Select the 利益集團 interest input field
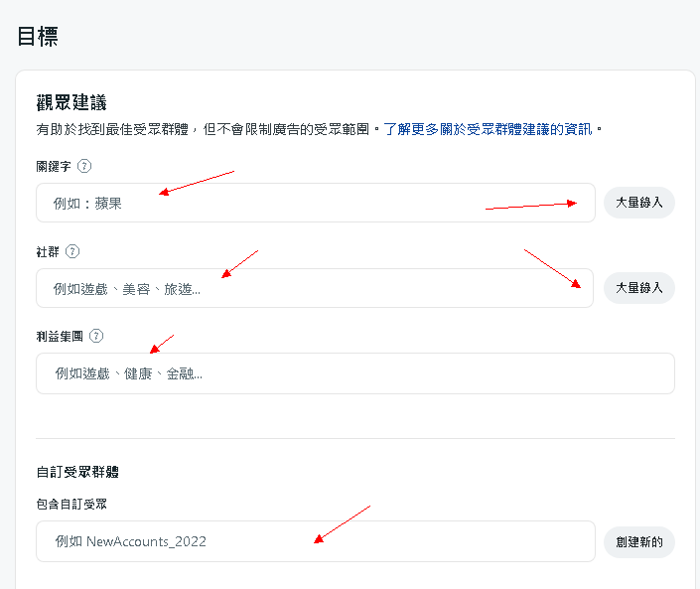 [354, 373]
